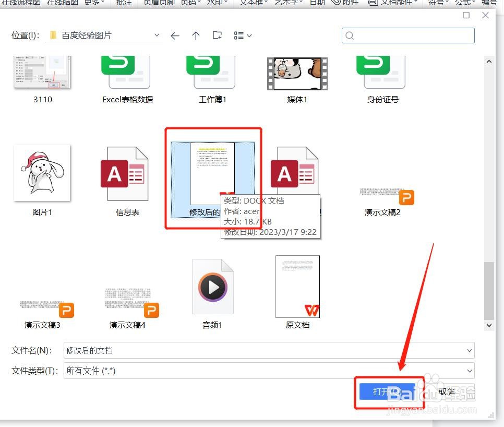Open the 日期 ribbon item behind dialog
The width and height of the screenshot is (504, 427).
pyautogui.click(x=317, y=3)
